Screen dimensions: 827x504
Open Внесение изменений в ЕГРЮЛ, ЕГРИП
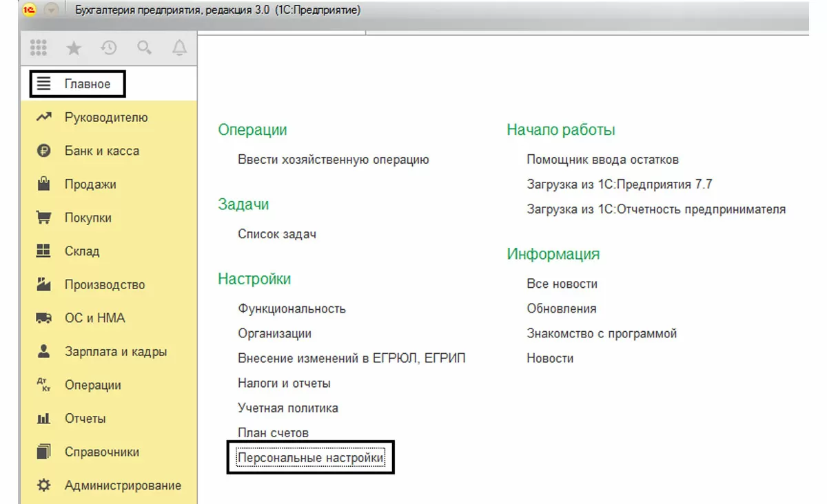(x=351, y=358)
